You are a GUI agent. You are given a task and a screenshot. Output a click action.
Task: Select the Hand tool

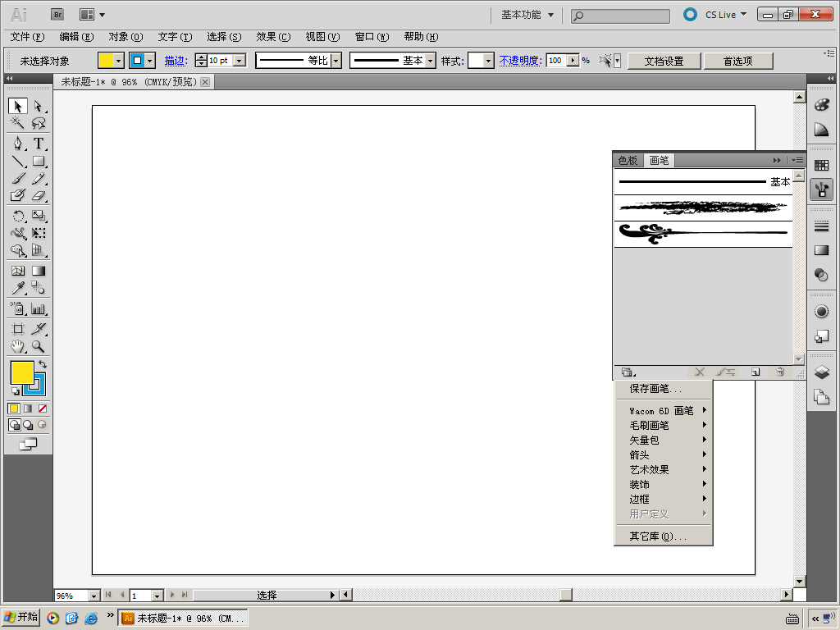pyautogui.click(x=18, y=346)
